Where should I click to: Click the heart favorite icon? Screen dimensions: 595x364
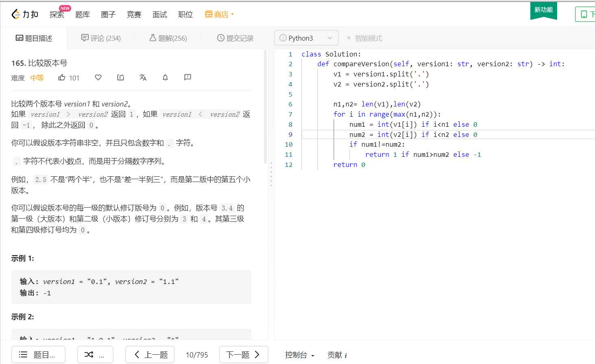[x=98, y=77]
